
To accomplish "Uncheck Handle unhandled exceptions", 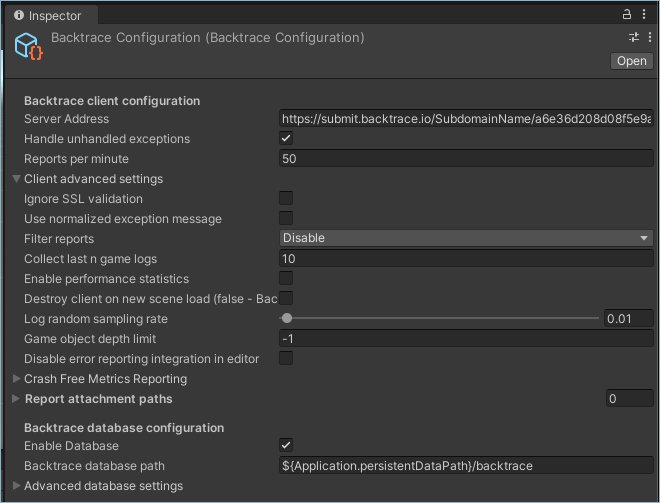I will click(x=286, y=138).
